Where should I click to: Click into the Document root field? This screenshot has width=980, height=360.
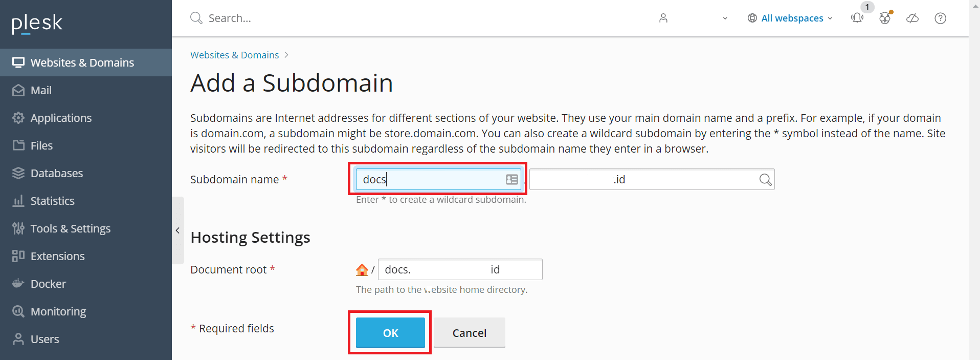point(460,269)
